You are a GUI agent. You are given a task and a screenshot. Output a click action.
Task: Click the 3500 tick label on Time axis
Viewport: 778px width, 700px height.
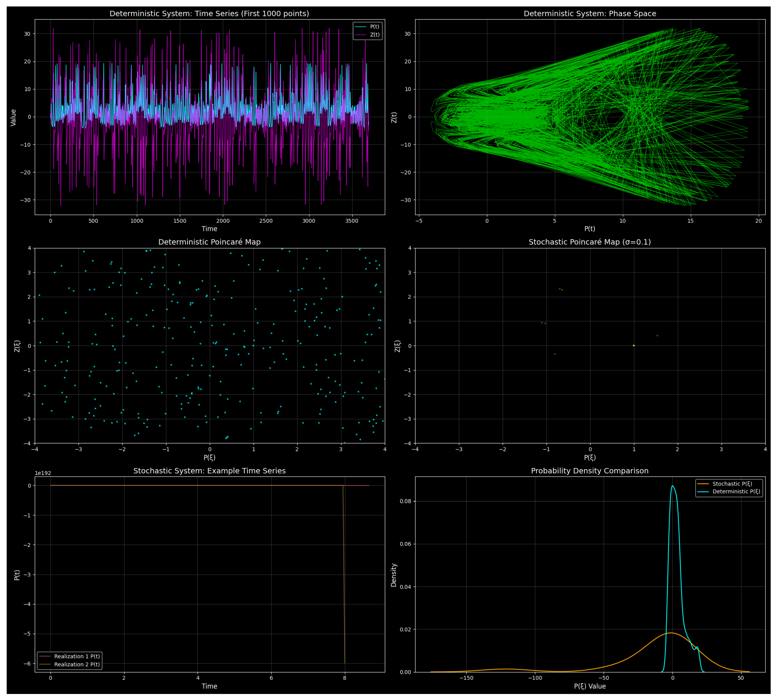(352, 221)
